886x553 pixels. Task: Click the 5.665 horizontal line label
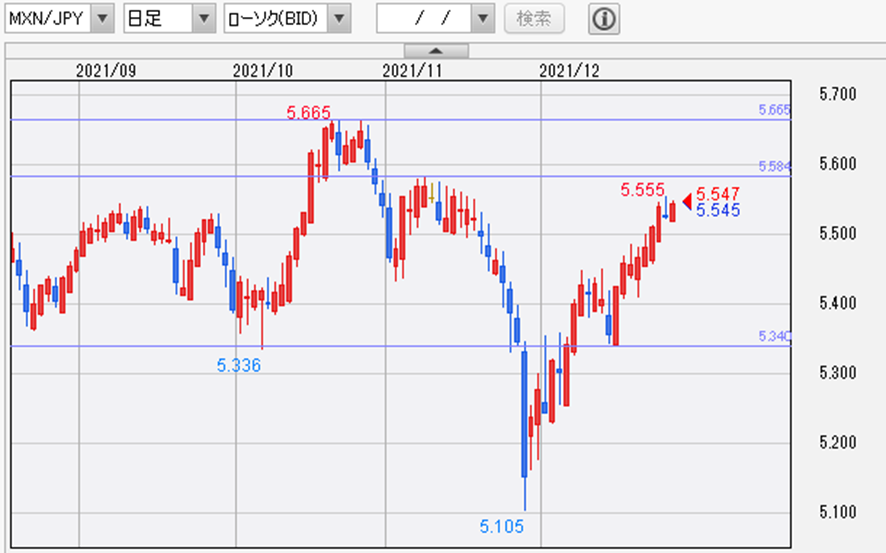(774, 110)
